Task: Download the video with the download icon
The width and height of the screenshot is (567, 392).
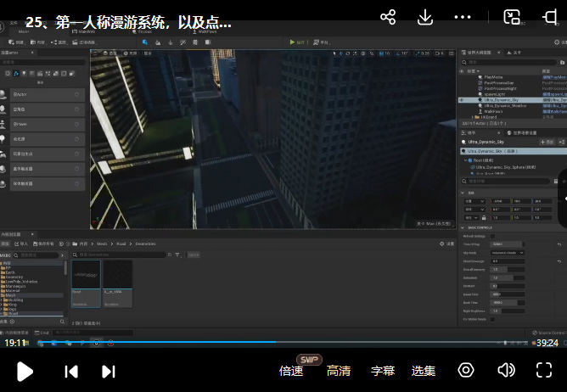Action: pos(425,17)
